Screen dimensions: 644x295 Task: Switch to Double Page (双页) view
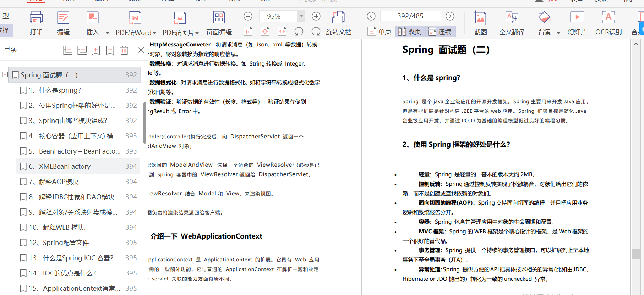click(409, 32)
